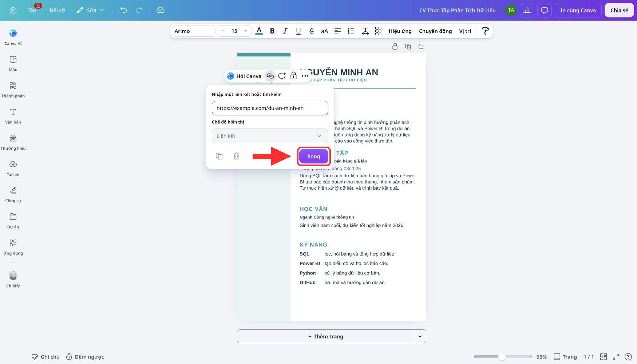Screen dimensions: 637x364
Task: Open the more options ellipsis menu
Action: [x=305, y=76]
